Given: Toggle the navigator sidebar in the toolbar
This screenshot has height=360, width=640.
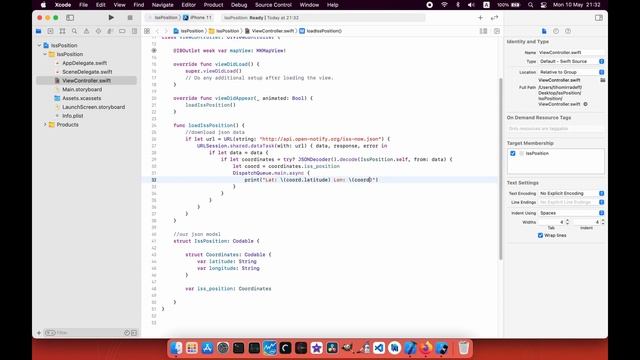Looking at the screenshot, I should (70, 18).
